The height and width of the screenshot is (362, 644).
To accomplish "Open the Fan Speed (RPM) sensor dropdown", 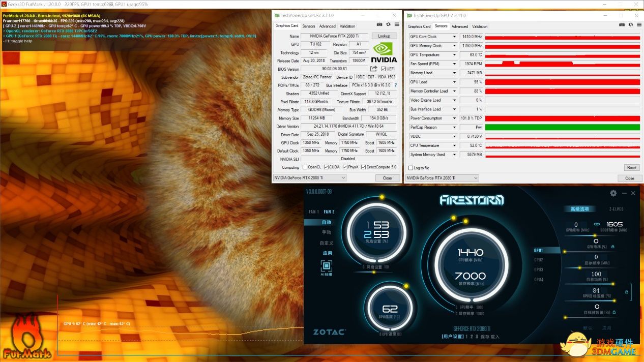I will tap(454, 64).
